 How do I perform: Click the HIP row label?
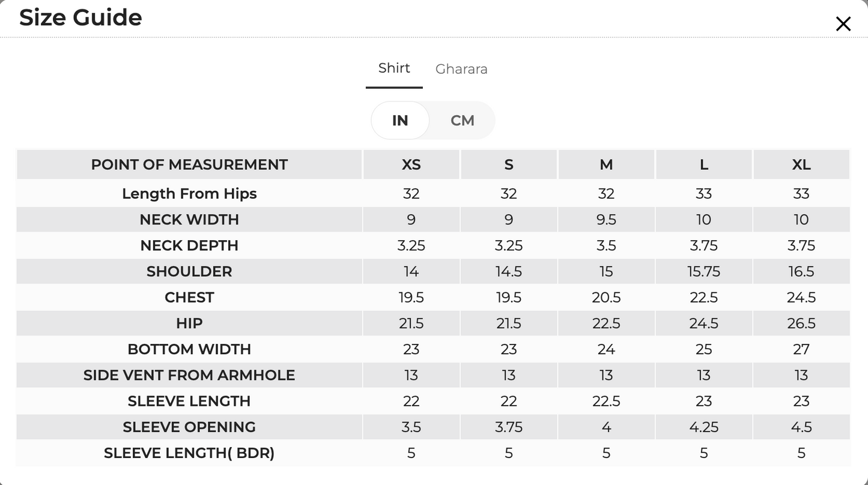coord(189,323)
